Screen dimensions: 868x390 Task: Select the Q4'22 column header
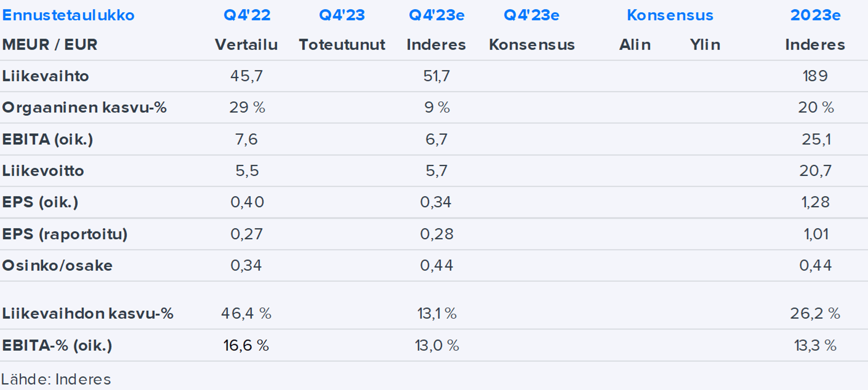(x=247, y=15)
